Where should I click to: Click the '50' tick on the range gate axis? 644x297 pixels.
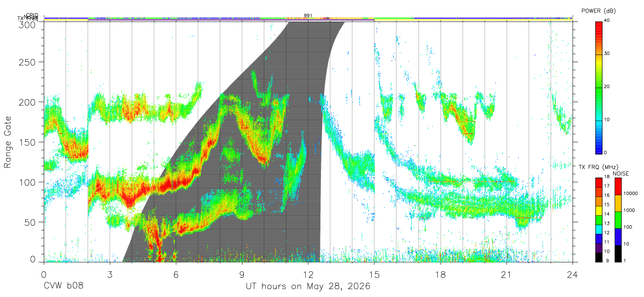[30, 222]
